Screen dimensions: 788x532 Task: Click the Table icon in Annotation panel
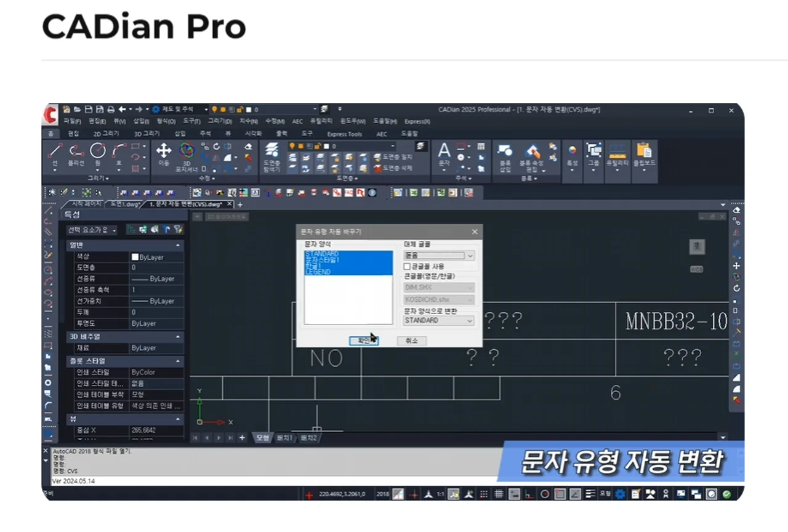tap(481, 147)
